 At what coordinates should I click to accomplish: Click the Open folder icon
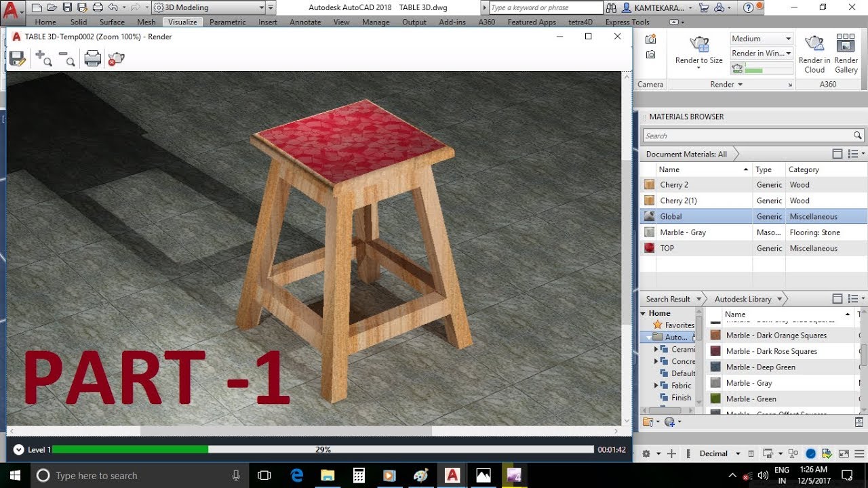pos(52,7)
